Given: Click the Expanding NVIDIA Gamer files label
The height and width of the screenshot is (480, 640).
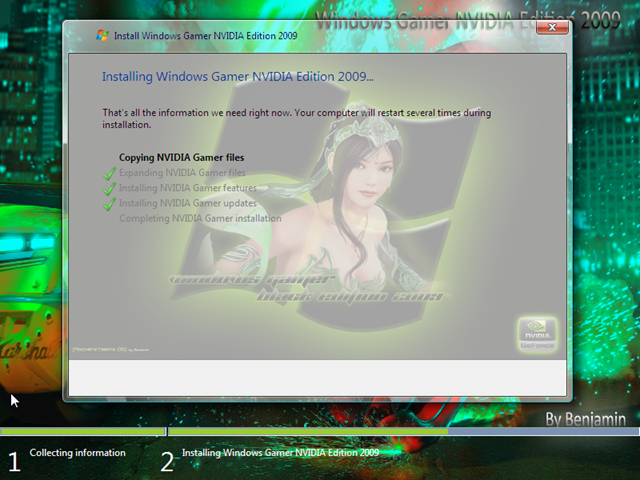Looking at the screenshot, I should (182, 173).
